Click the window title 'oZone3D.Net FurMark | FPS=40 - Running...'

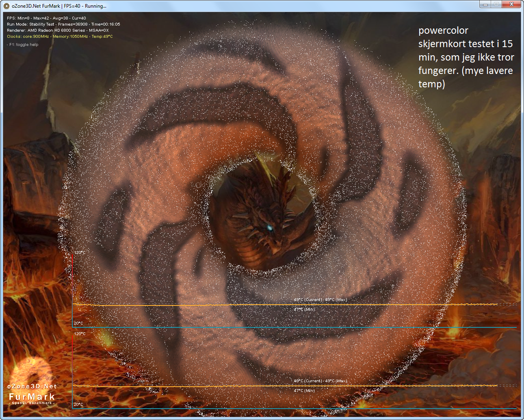coord(59,6)
